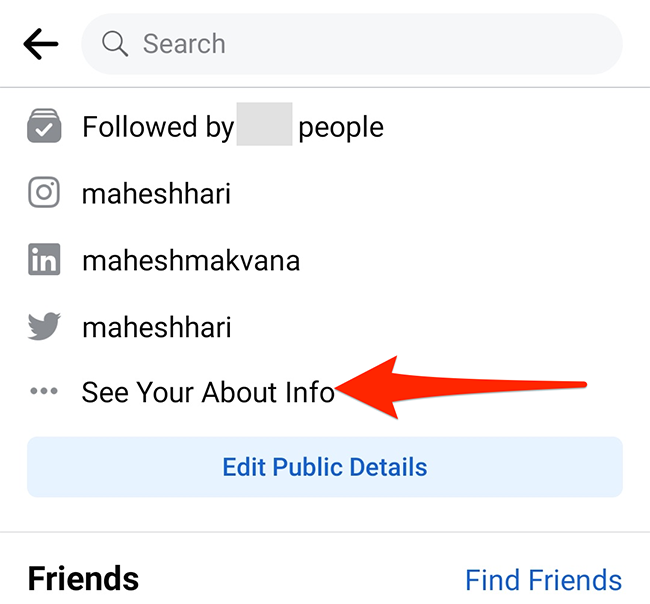Viewport: 650px width, 604px height.
Task: Click the LinkedIn logo icon
Action: tap(44, 260)
